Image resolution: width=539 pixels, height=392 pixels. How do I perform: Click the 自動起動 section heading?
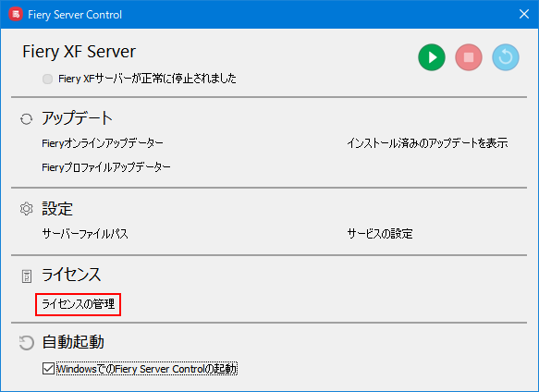(x=73, y=342)
